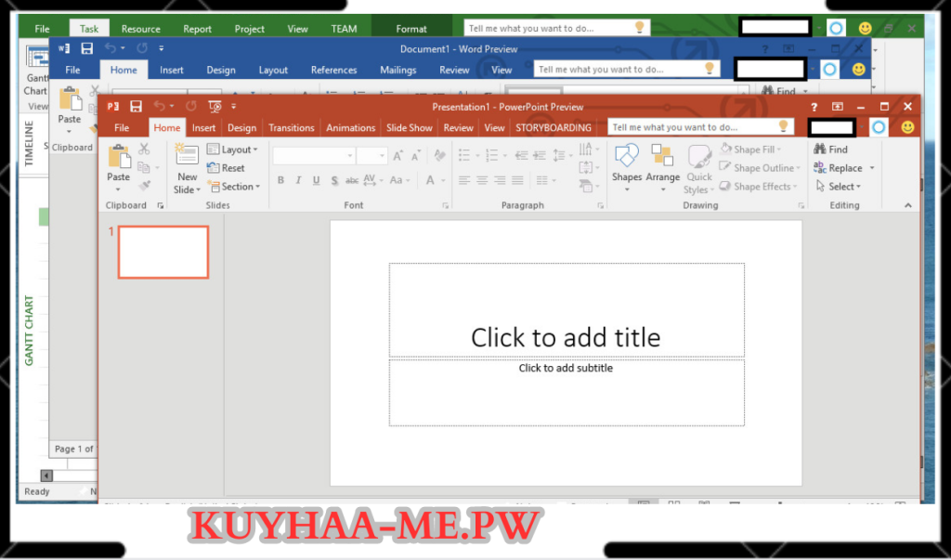951x560 pixels.
Task: Clear all formatting icon in PowerPoint
Action: 439,156
